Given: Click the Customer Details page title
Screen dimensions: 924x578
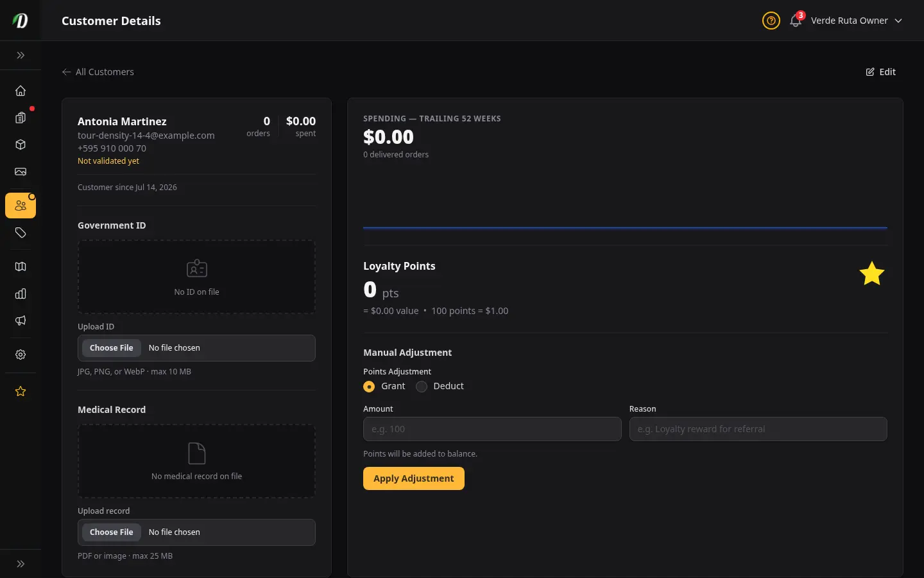Looking at the screenshot, I should [x=111, y=21].
